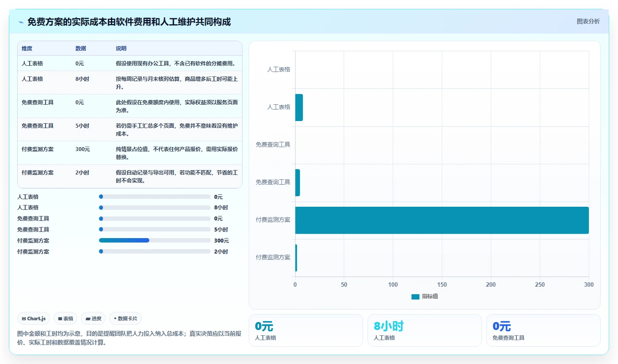Click the x-axis tick label 200

pyautogui.click(x=491, y=285)
